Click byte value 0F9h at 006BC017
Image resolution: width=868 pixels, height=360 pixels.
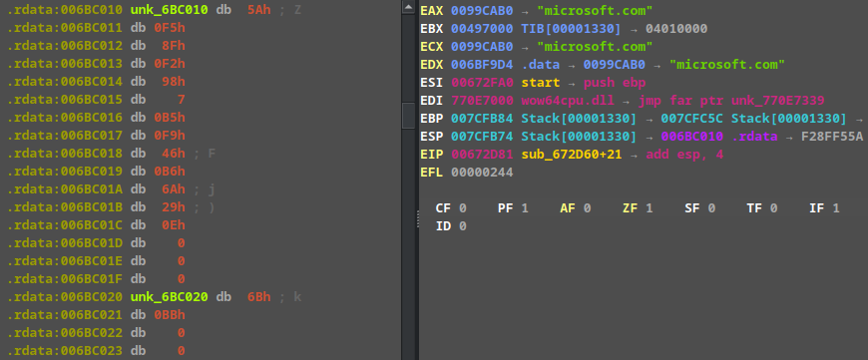[x=170, y=136]
